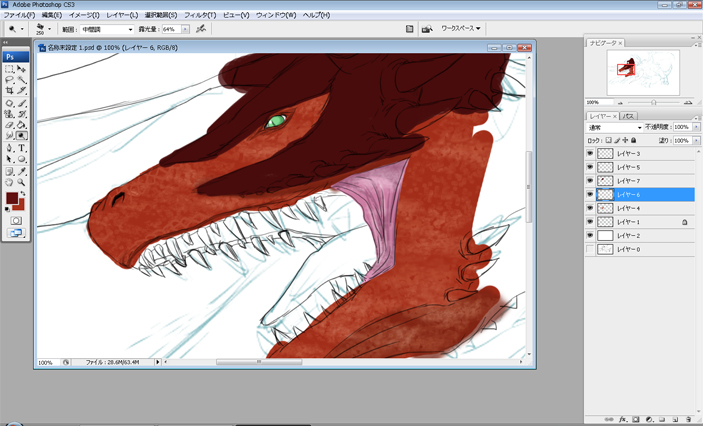This screenshot has width=703, height=426.
Task: Select the Smudge/Blur tool
Action: pos(9,135)
